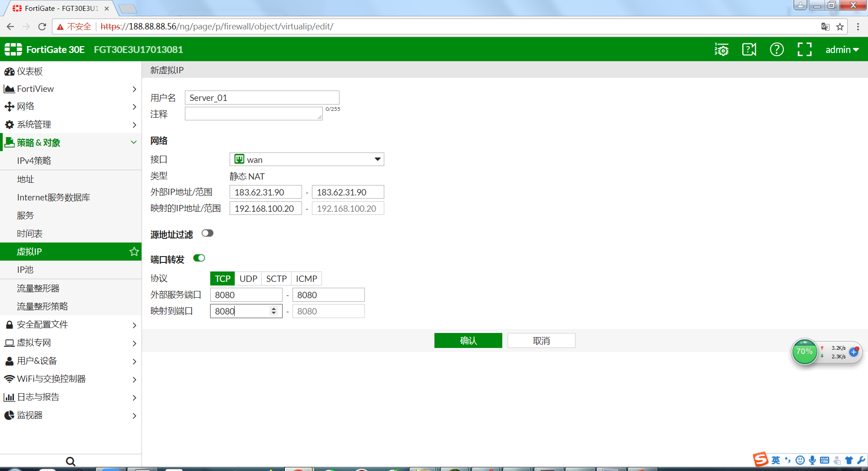The height and width of the screenshot is (471, 868).
Task: Expand the FortiView menu
Action: 71,89
